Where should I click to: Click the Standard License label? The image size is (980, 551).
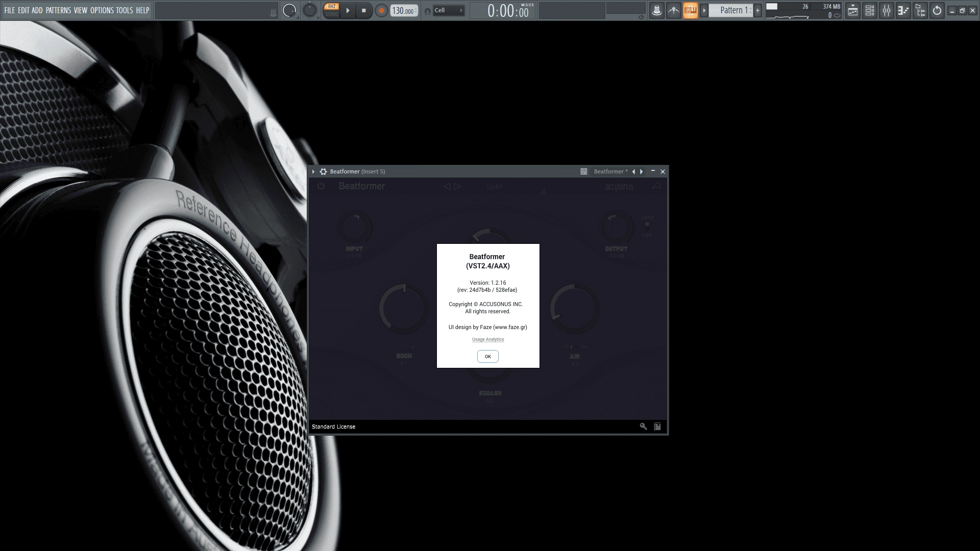point(333,427)
